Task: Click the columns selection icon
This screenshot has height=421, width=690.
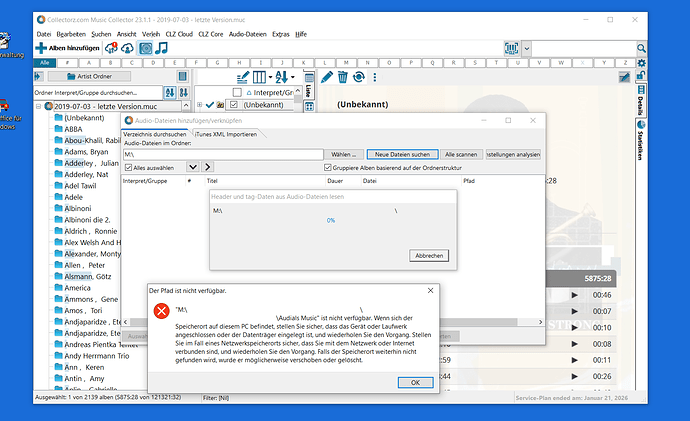Action: (259, 77)
